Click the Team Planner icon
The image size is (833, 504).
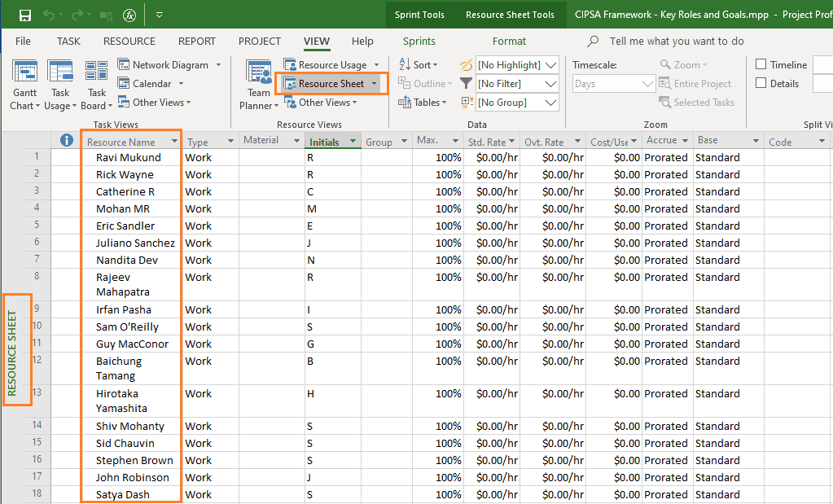259,72
